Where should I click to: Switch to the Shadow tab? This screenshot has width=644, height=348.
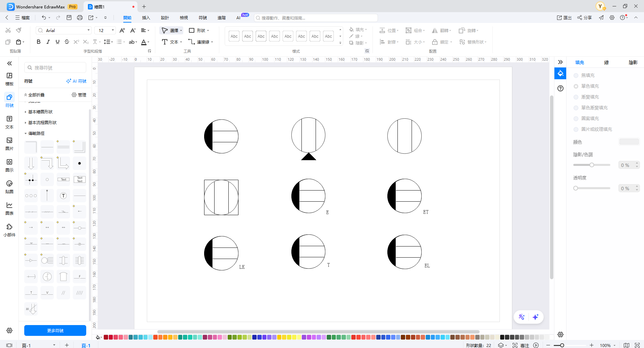pos(633,62)
